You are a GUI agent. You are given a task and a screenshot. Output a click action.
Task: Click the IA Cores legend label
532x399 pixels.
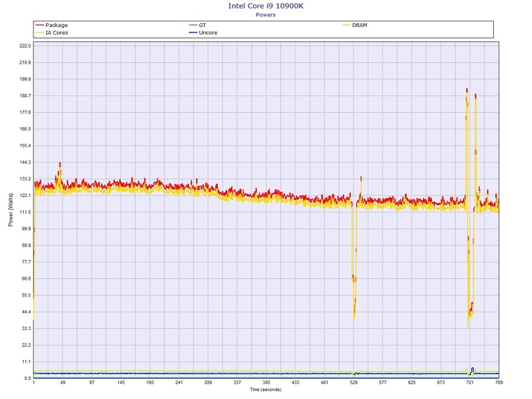coord(56,33)
